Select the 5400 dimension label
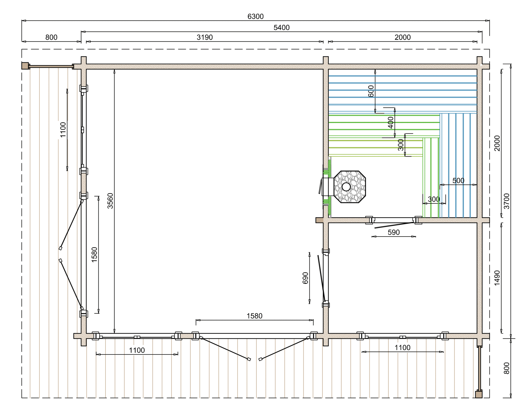The image size is (532, 418). [x=281, y=28]
